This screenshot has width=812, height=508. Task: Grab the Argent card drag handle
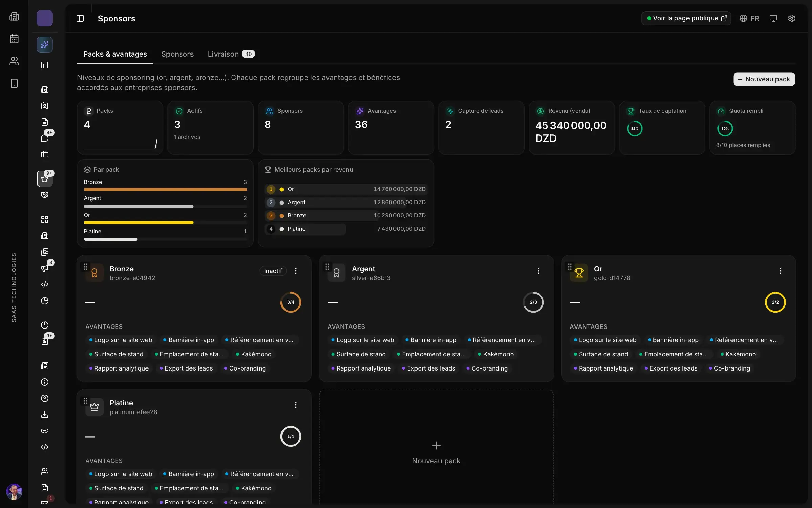click(x=327, y=267)
